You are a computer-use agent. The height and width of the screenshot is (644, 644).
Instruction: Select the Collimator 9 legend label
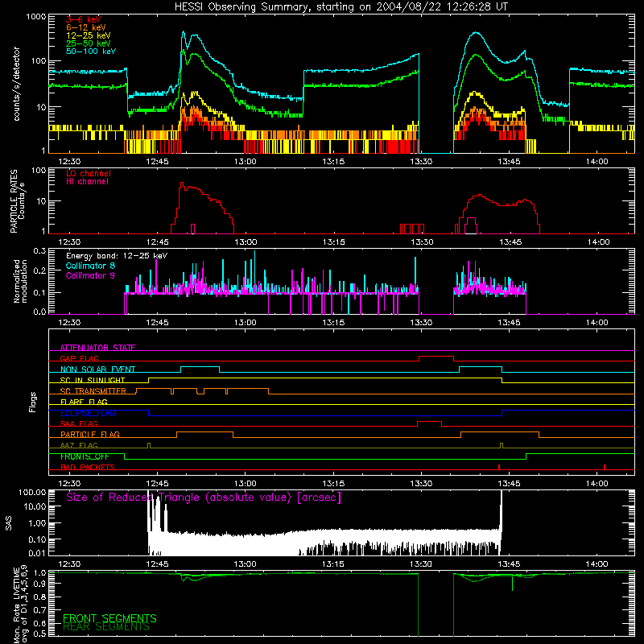(x=90, y=275)
